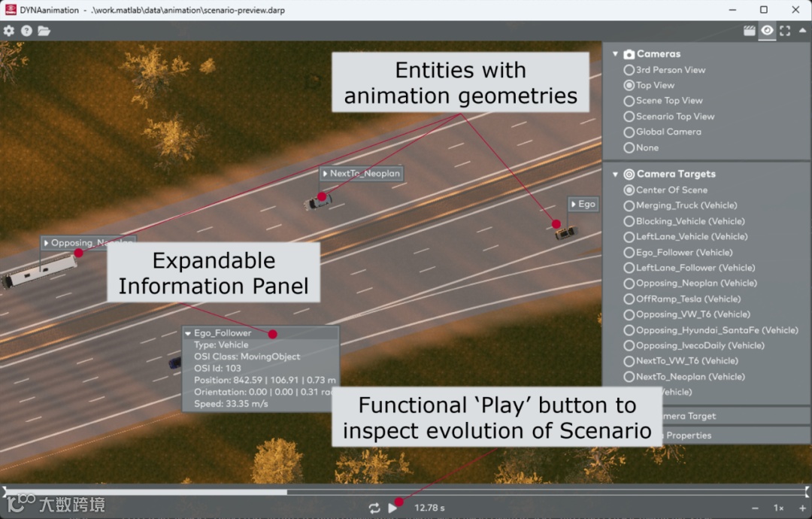
Task: Click the OSI Id: 103 row
Action: 217,369
